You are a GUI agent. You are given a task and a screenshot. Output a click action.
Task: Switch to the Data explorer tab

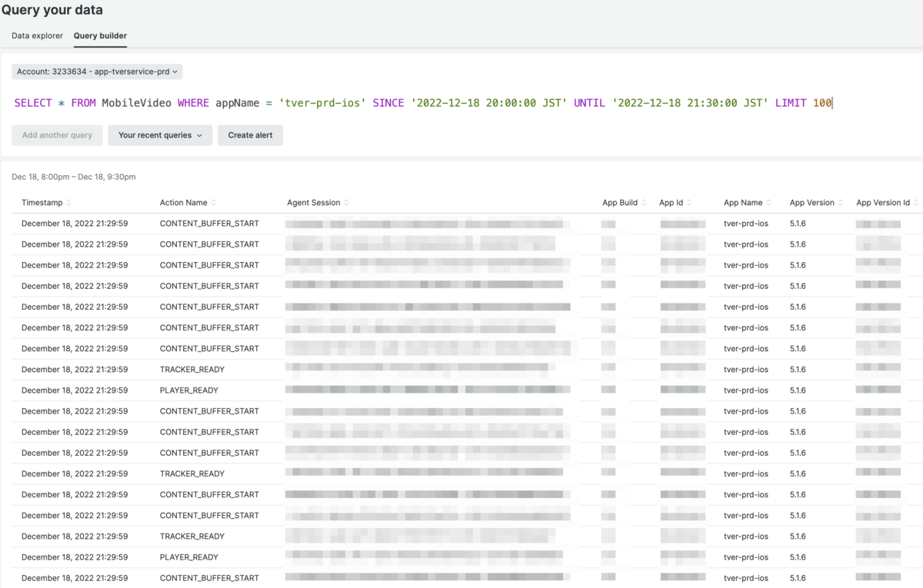(x=36, y=35)
